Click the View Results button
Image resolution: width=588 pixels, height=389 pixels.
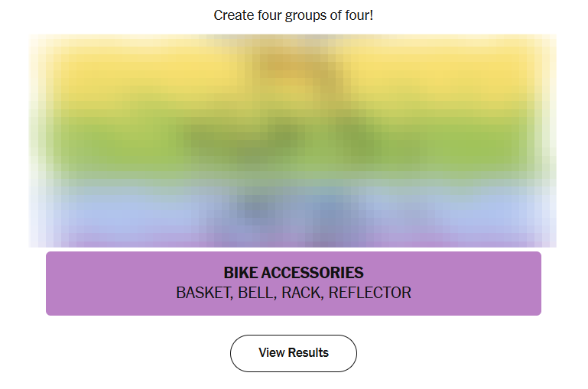pyautogui.click(x=293, y=353)
